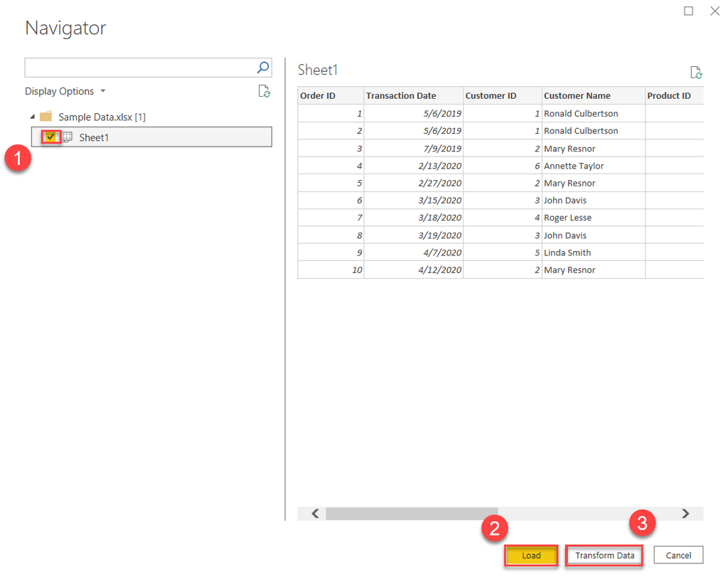Select Sheet1 in the navigator tree
This screenshot has height=579, width=728.
[x=94, y=137]
